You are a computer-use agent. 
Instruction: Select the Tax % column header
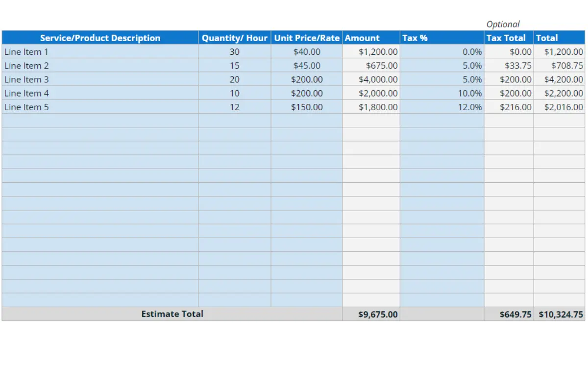click(x=442, y=38)
